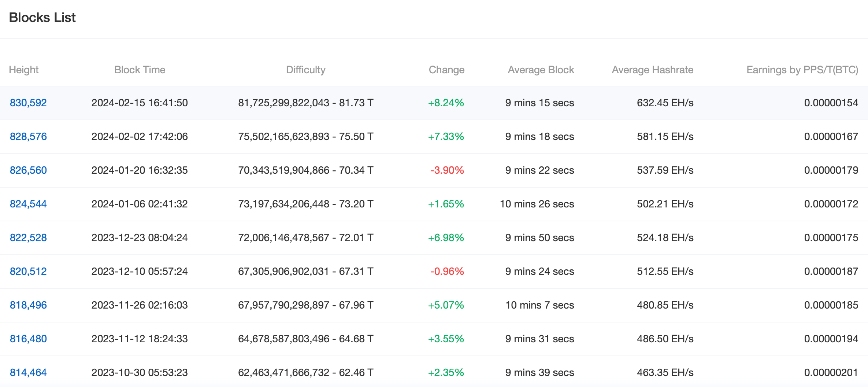Screen dimensions: 868x387
Task: Click the Difficulty column header
Action: tap(305, 70)
